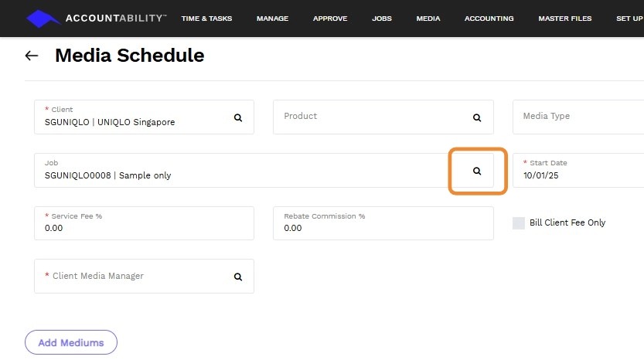Screen dimensions: 644x360
Task: Click the back arrow beside Media Schedule
Action: click(32, 56)
